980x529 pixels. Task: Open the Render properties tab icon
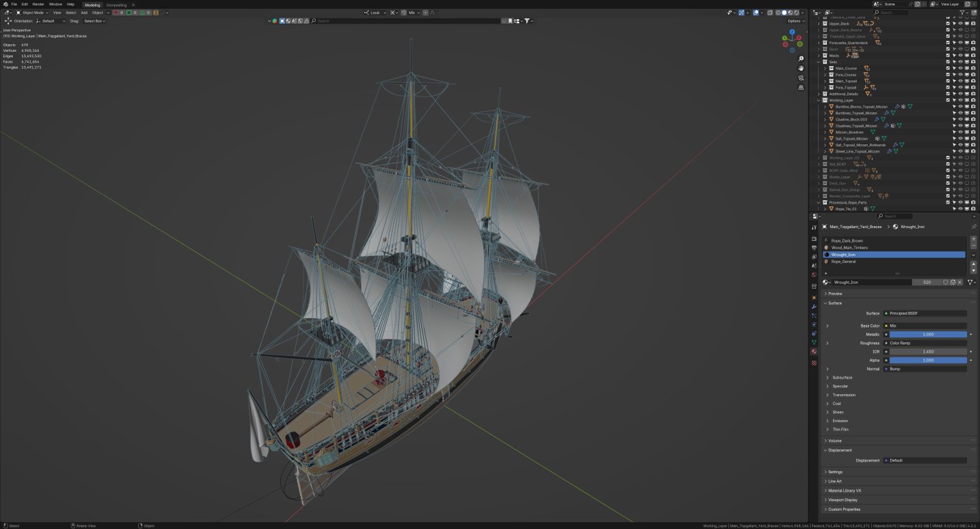814,239
